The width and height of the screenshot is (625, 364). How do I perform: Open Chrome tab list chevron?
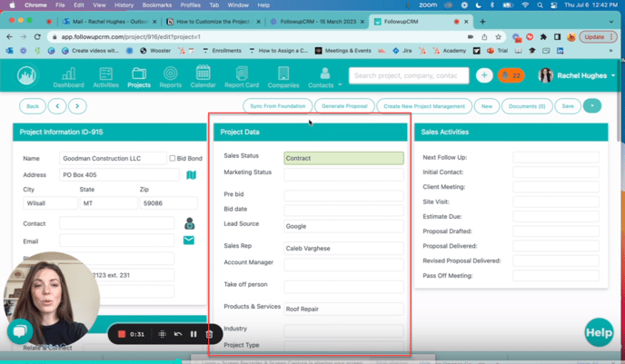(x=611, y=22)
